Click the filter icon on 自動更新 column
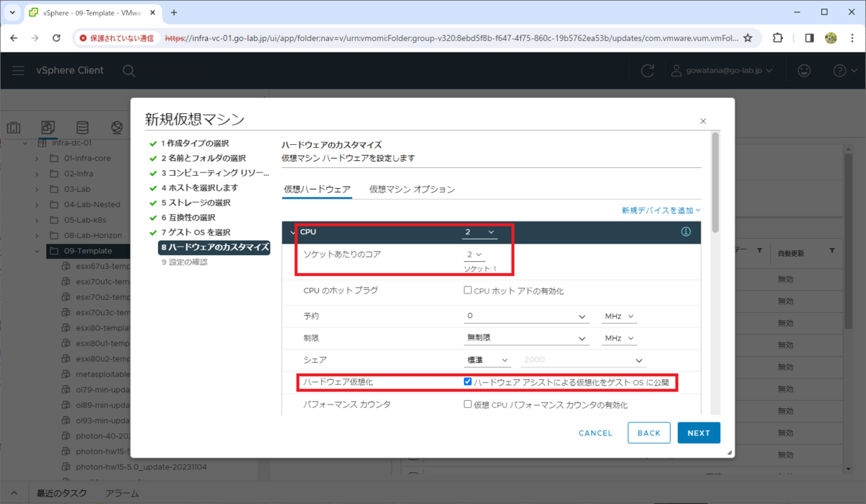The height and width of the screenshot is (504, 866). (x=831, y=250)
